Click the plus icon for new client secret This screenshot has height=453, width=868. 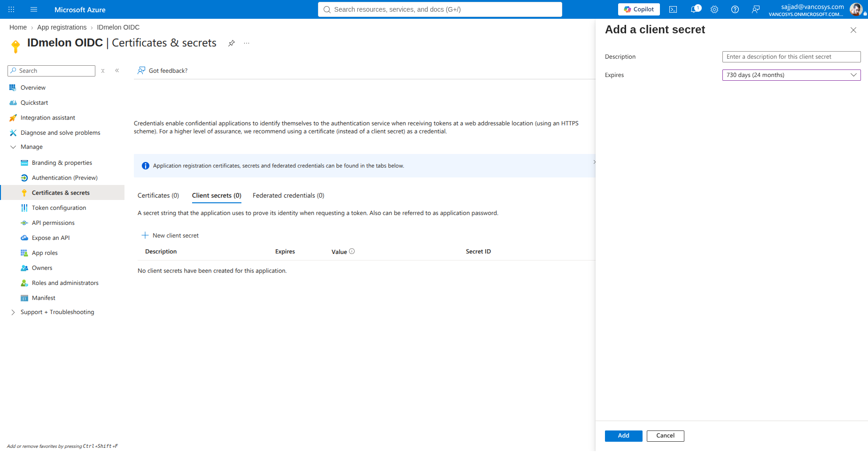coord(145,236)
